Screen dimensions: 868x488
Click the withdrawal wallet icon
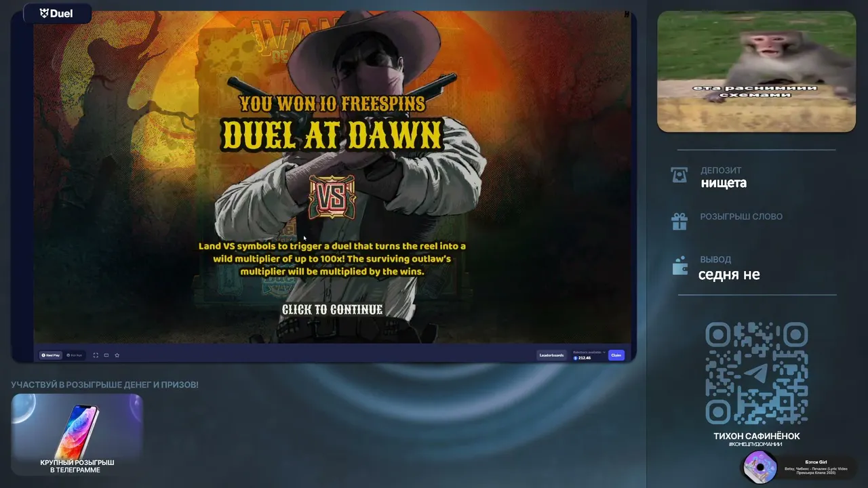[x=679, y=266]
